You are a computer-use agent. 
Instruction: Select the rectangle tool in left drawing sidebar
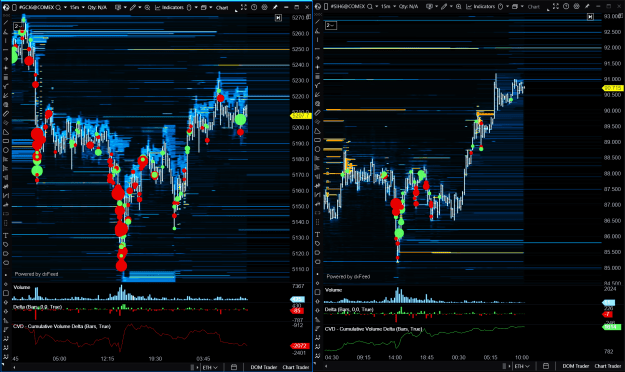6,141
